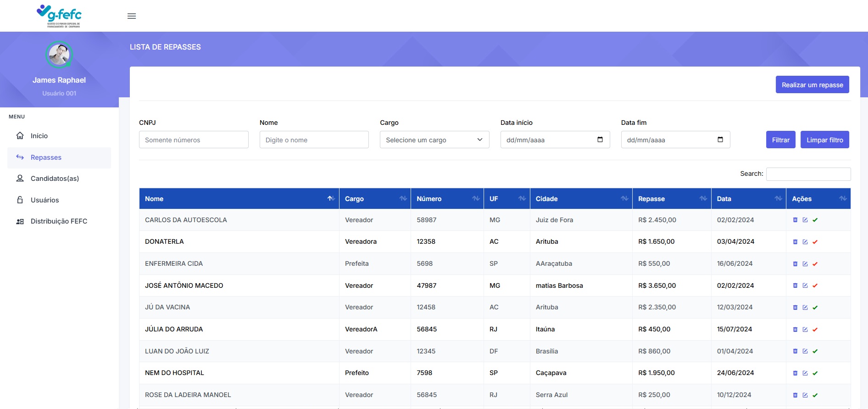Click edit icon for NEM DO HOSPITAL
Screen dimensions: 868x409
click(805, 373)
